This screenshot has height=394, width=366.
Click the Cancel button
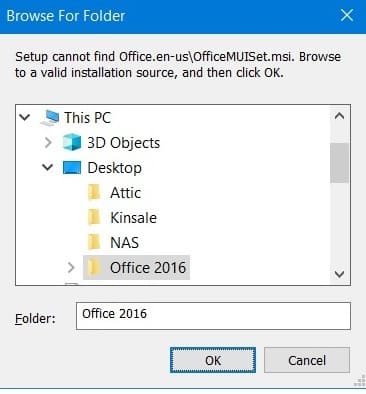307,360
